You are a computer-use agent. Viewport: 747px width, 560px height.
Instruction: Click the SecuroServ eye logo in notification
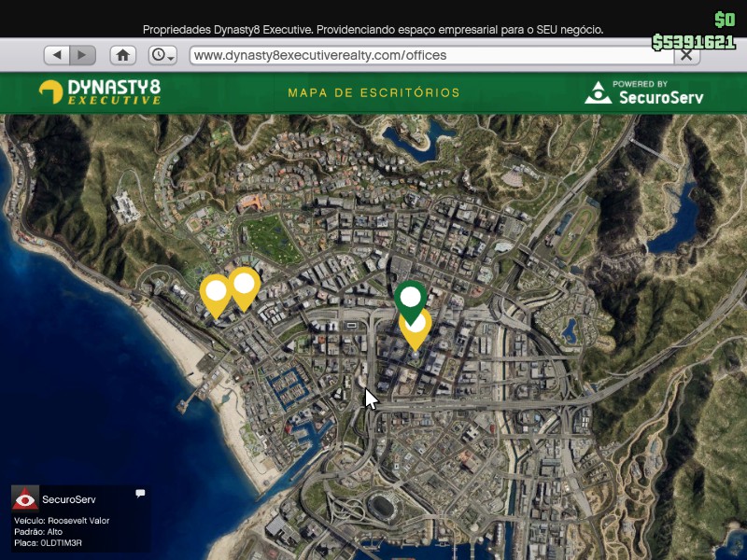(25, 498)
